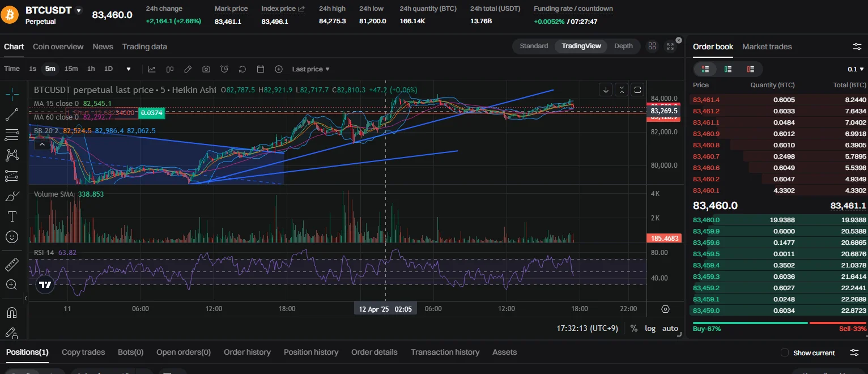The image size is (868, 374).
Task: Toggle auto scale on price axis
Action: pyautogui.click(x=670, y=328)
